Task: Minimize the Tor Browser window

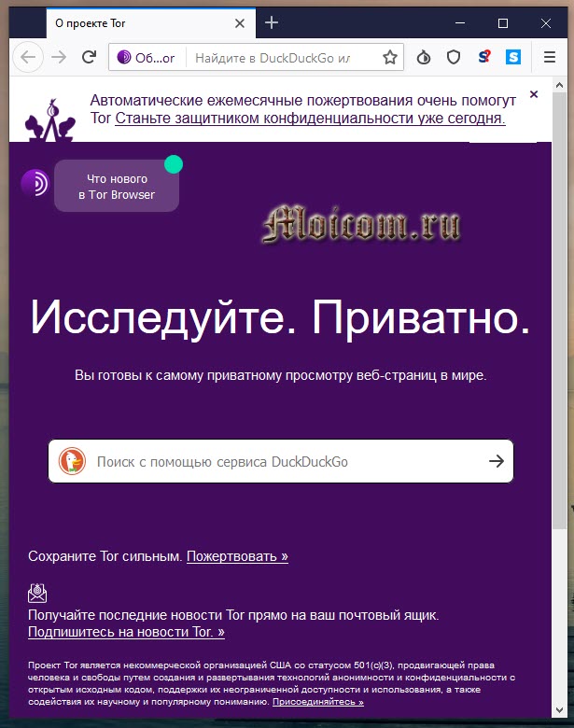Action: click(x=460, y=22)
